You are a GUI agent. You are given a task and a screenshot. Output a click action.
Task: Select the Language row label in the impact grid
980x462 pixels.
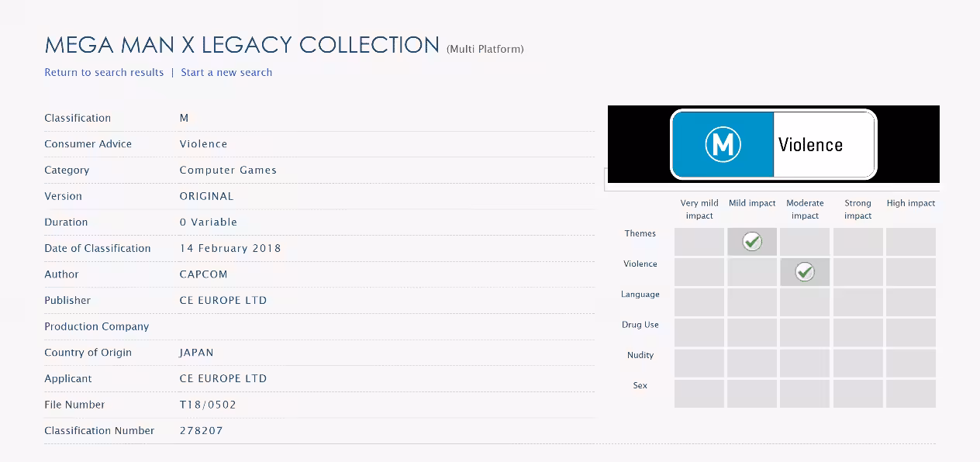(x=640, y=295)
